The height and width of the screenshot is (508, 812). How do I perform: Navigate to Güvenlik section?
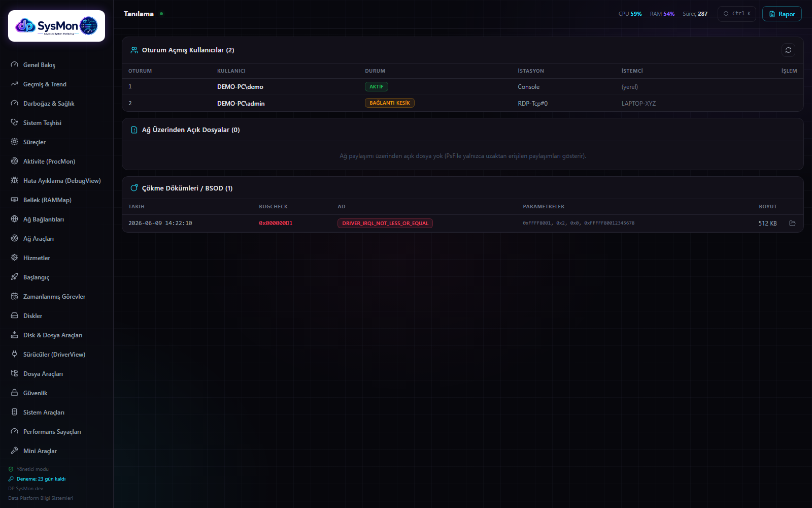click(56, 393)
